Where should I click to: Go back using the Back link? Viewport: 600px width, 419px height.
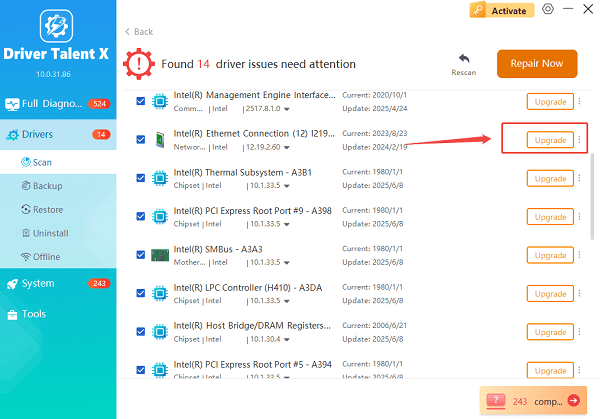pos(139,32)
